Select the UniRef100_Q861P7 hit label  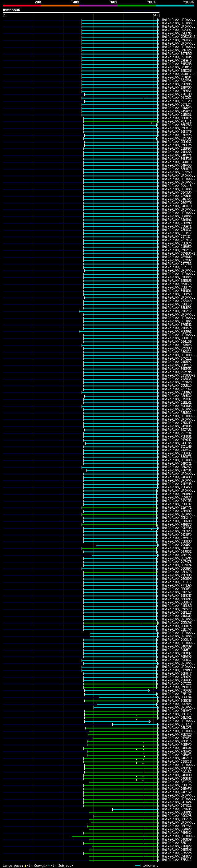point(177,555)
